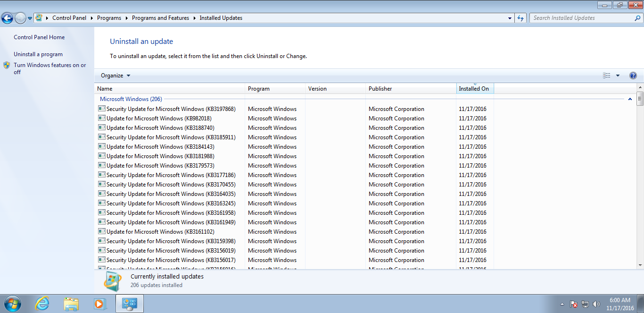Click the refresh button beside address bar
Screen dimensions: 644x313
click(x=520, y=18)
